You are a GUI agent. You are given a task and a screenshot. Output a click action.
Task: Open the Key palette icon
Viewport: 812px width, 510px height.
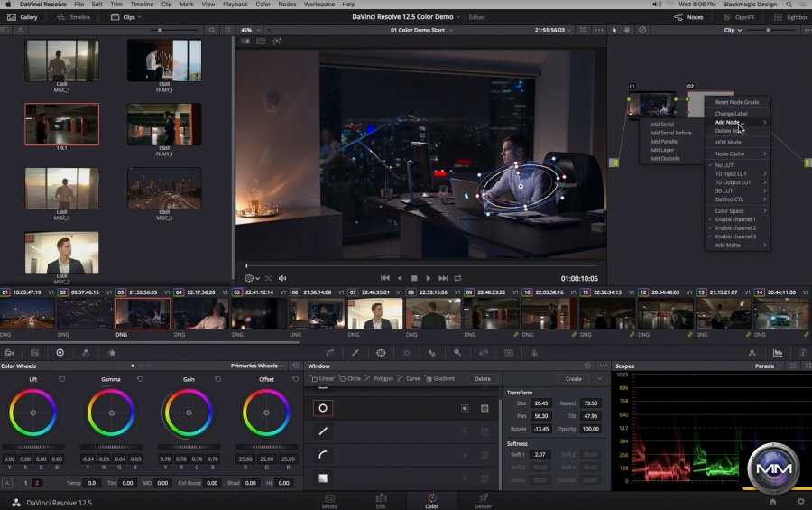point(457,353)
